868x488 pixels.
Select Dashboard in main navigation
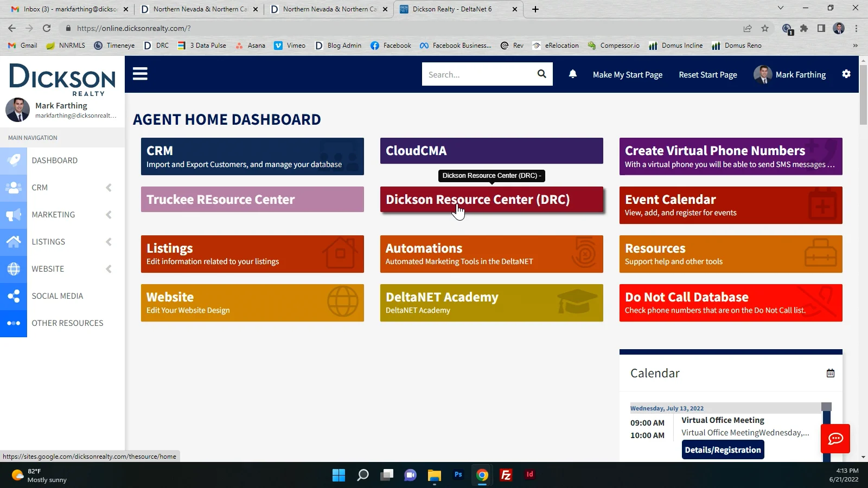pyautogui.click(x=55, y=160)
